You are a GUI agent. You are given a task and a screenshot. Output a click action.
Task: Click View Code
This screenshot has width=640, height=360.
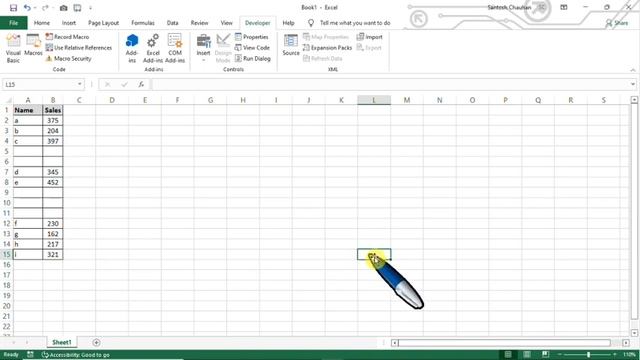coord(252,48)
